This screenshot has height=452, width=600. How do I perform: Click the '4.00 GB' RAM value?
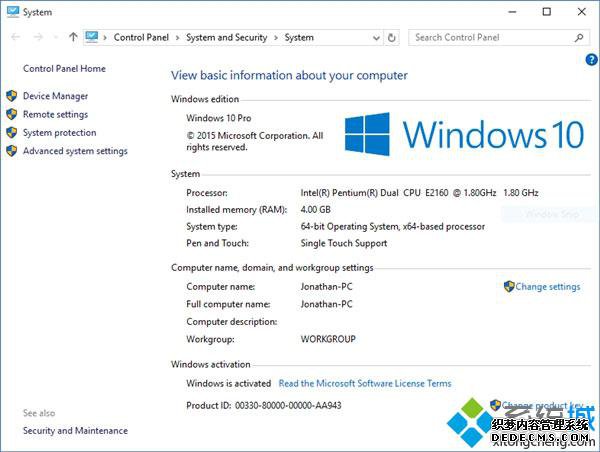point(315,209)
